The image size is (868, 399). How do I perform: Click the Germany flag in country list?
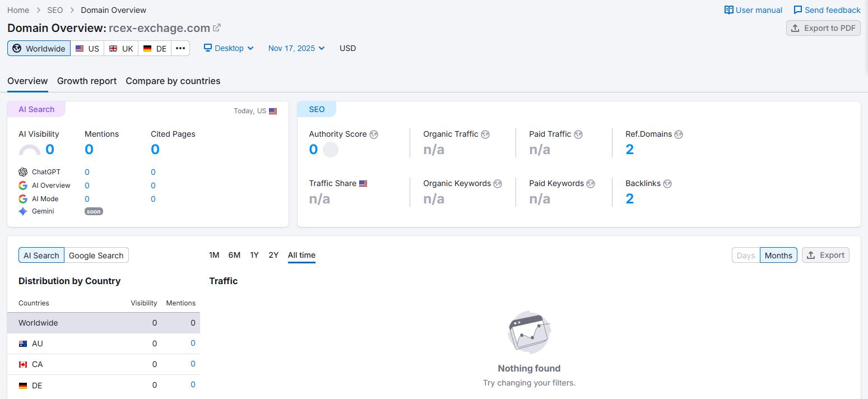(23, 386)
